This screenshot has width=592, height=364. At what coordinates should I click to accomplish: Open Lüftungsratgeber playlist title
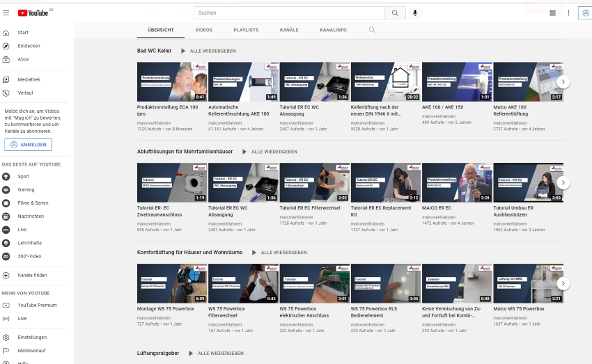tap(158, 353)
